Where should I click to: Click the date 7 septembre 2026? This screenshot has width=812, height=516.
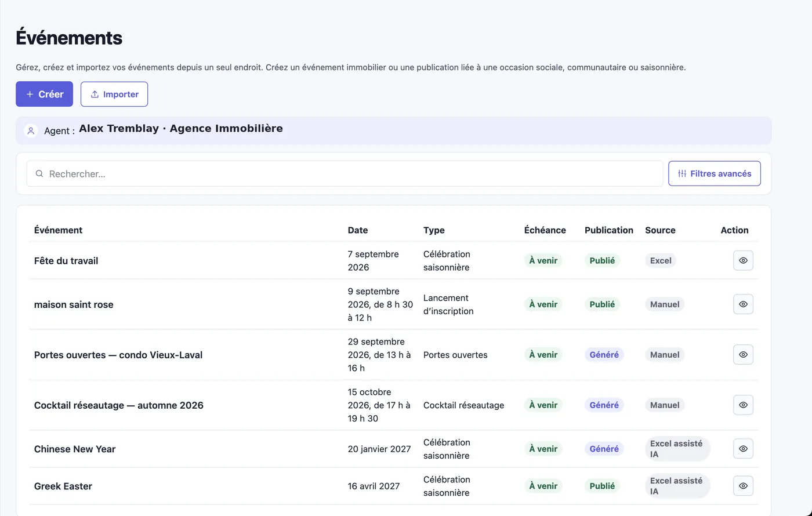coord(374,261)
